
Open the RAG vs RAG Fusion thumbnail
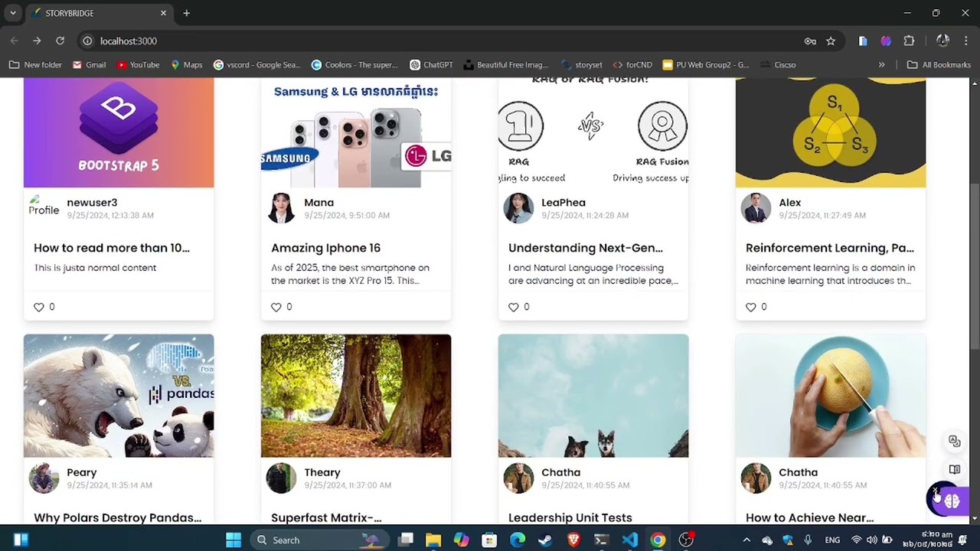click(x=593, y=132)
